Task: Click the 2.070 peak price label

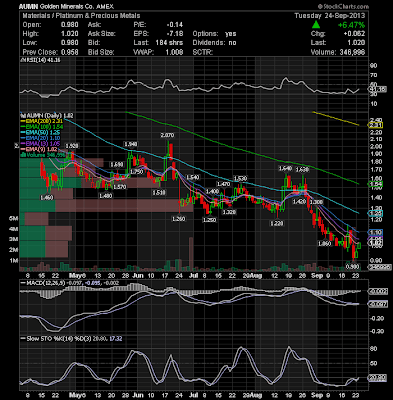Action: point(167,135)
